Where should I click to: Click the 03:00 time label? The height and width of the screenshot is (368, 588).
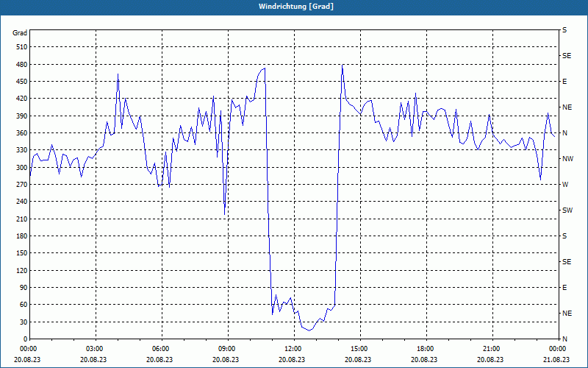tap(94, 349)
